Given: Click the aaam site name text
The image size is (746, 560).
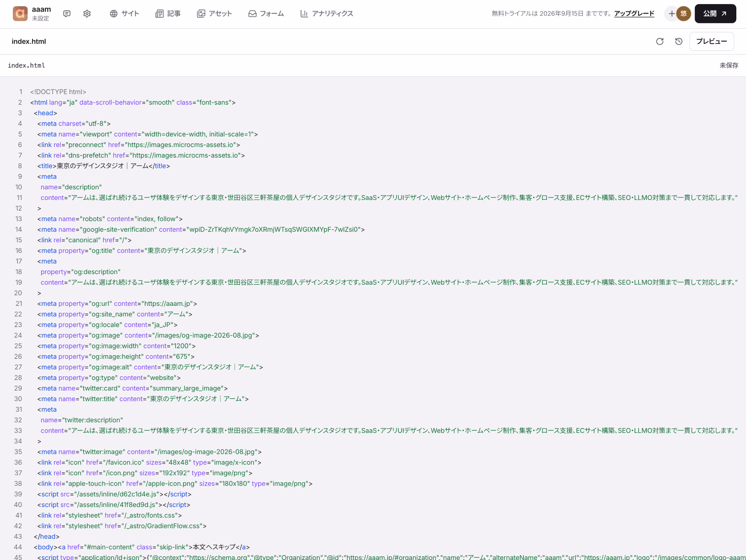Looking at the screenshot, I should [x=41, y=9].
